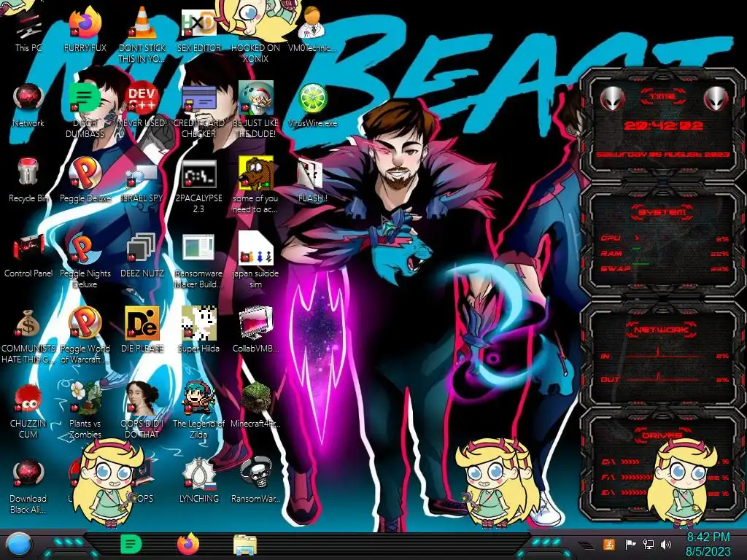Click the CPU usage row in SYSTEM widget
The height and width of the screenshot is (560, 747).
pos(664,238)
